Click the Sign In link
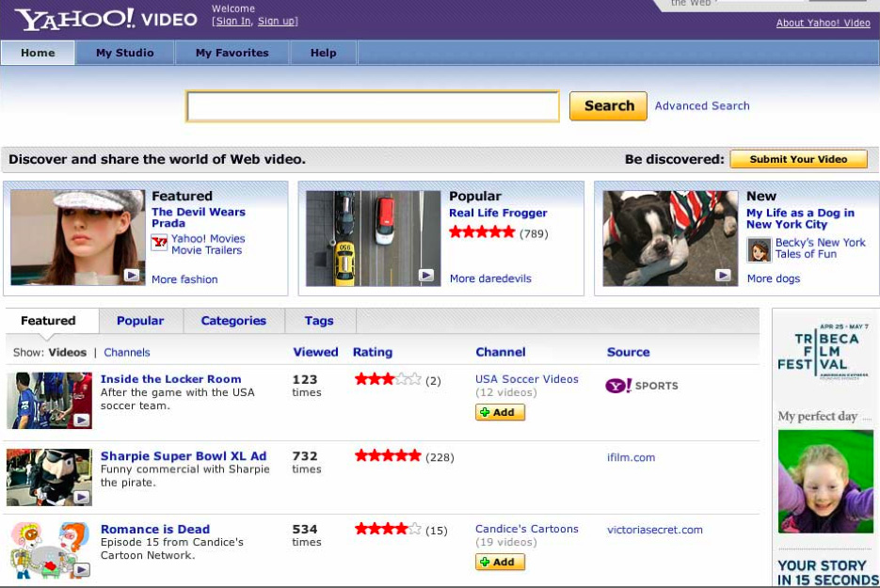 233,22
